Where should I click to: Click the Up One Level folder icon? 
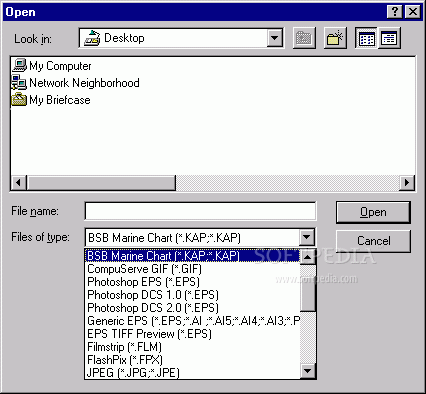pyautogui.click(x=304, y=38)
